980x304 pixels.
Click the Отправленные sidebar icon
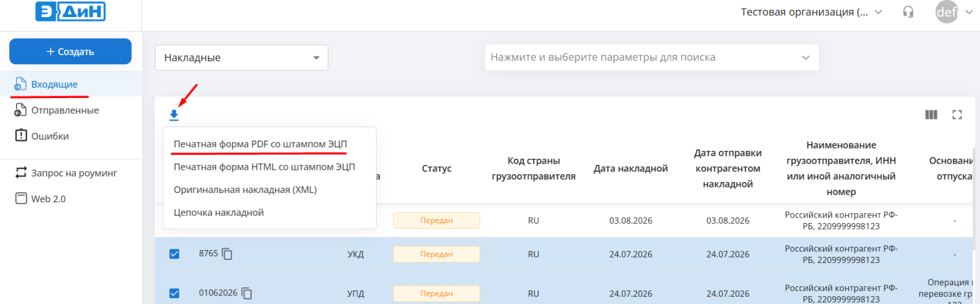[x=21, y=110]
